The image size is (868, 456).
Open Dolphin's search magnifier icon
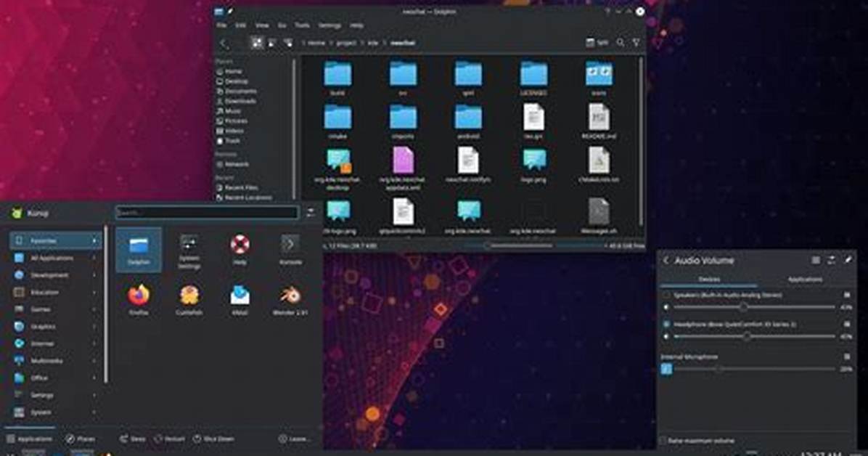621,43
